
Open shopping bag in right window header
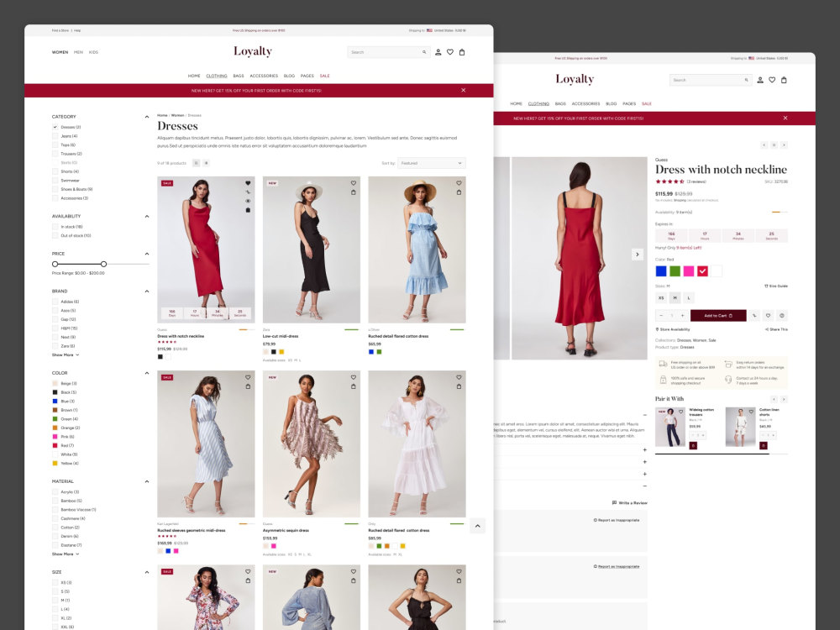click(784, 81)
